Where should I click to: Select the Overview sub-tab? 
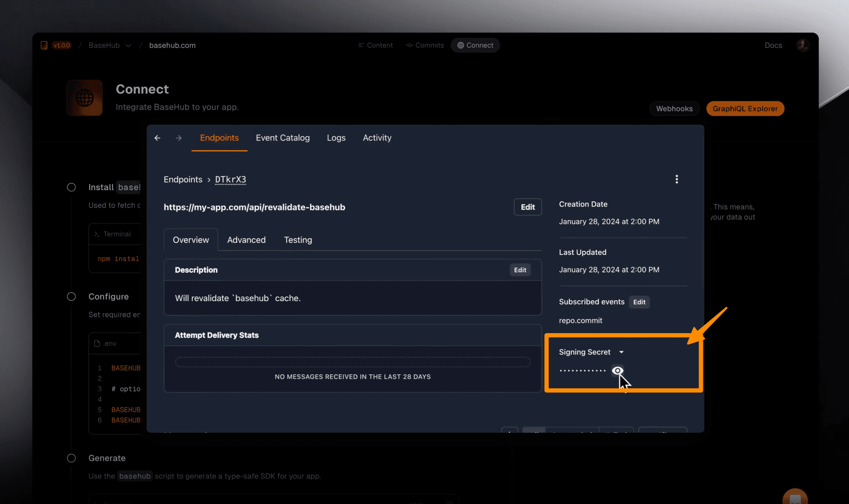pos(191,240)
